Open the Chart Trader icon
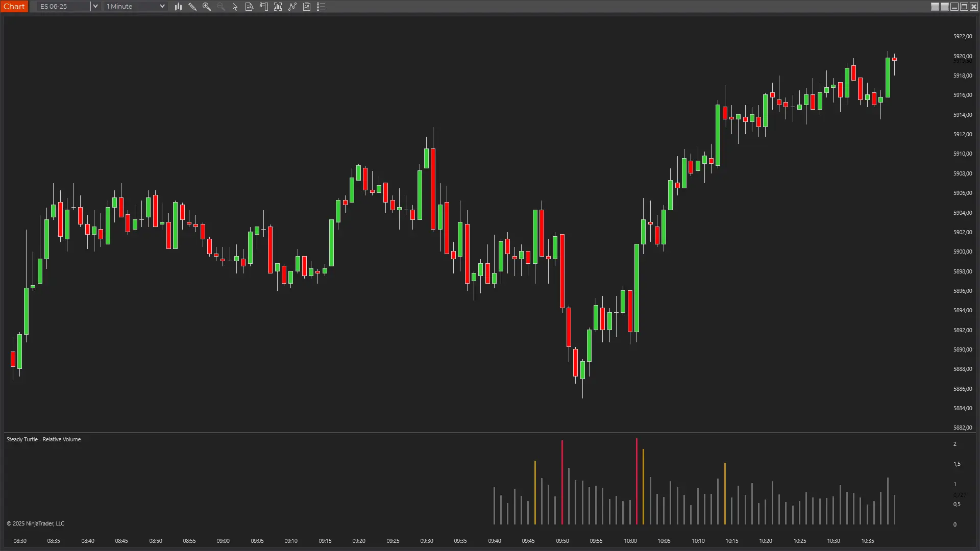The height and width of the screenshot is (551, 980). click(x=264, y=7)
